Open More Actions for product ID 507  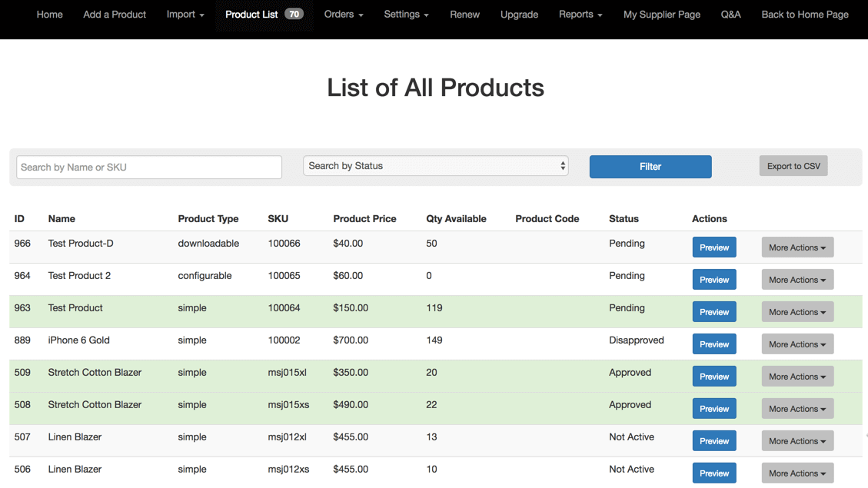tap(797, 441)
